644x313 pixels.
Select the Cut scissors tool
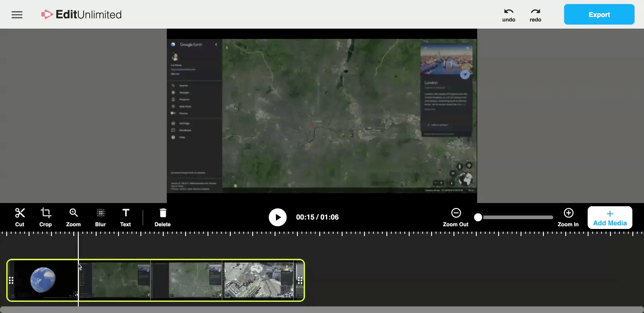[20, 217]
